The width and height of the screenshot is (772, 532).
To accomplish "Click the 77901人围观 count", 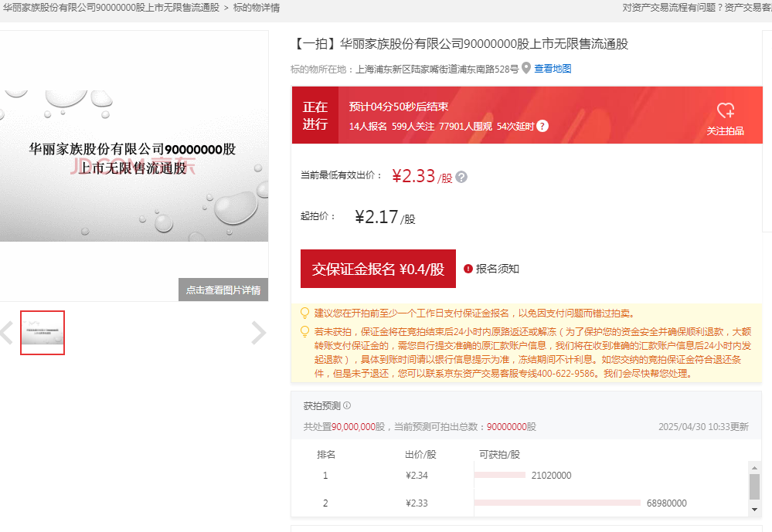I will tap(465, 127).
